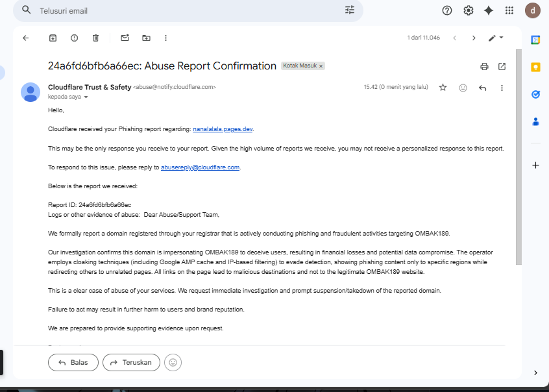Open Gemini sparkle assistant
The height and width of the screenshot is (392, 549).
[x=489, y=10]
